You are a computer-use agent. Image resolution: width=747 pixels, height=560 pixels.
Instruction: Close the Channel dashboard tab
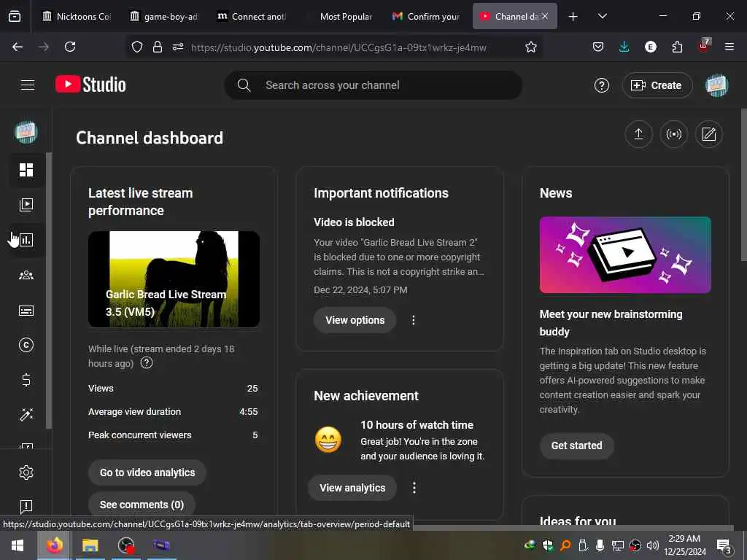(545, 16)
